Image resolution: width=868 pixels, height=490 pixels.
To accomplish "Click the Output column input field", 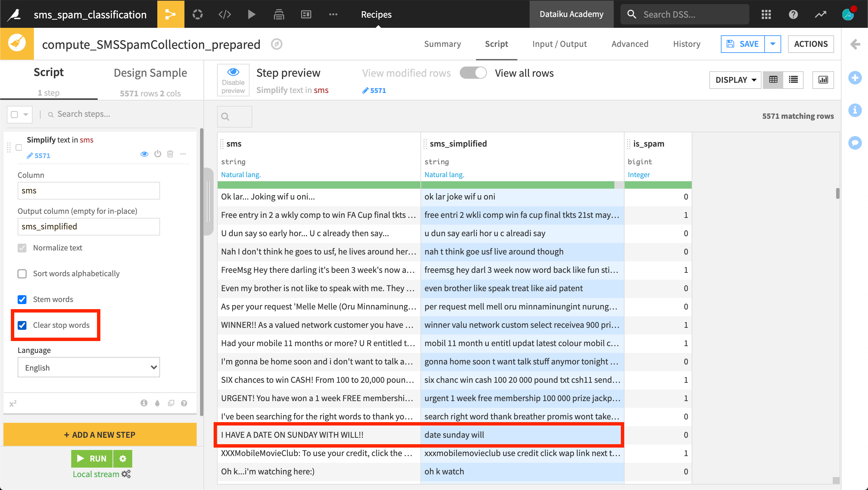I will point(88,226).
